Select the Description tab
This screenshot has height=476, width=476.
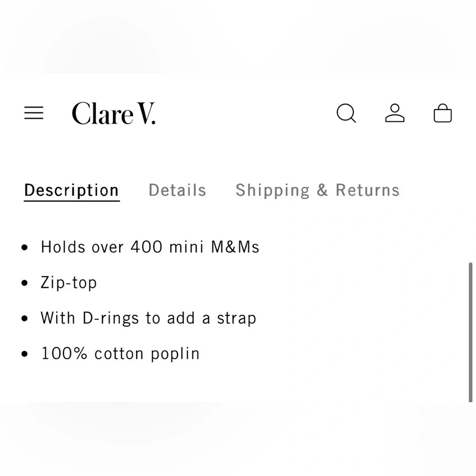click(71, 190)
